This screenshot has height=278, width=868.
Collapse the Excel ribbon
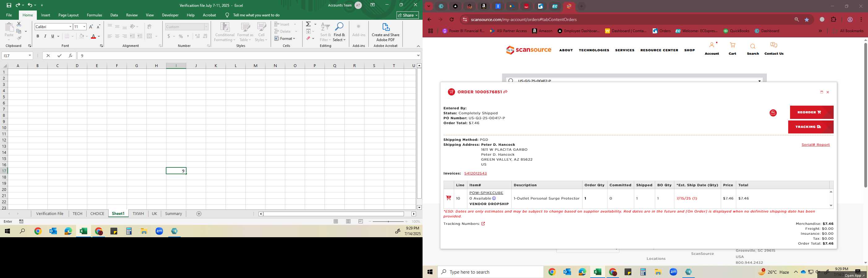click(418, 46)
